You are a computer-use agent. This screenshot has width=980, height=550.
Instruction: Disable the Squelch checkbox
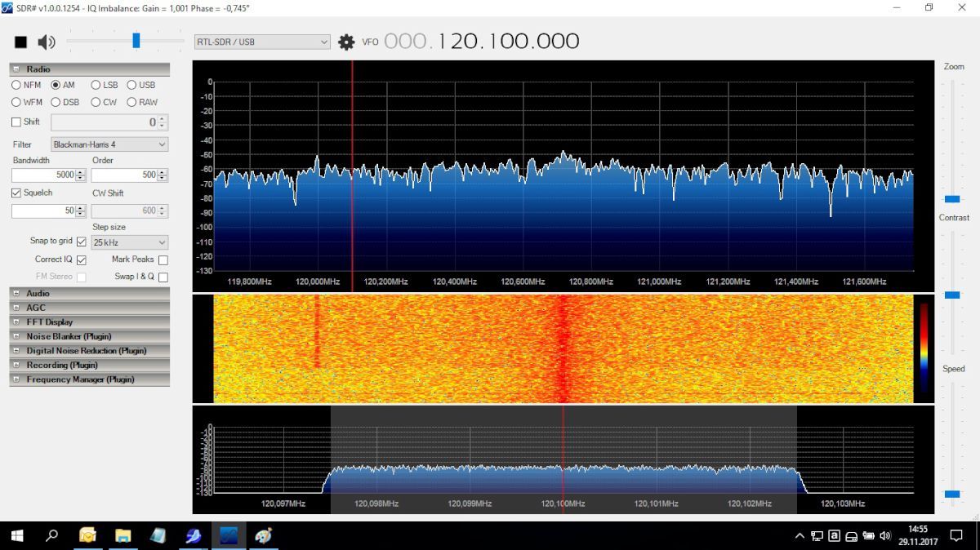(16, 193)
